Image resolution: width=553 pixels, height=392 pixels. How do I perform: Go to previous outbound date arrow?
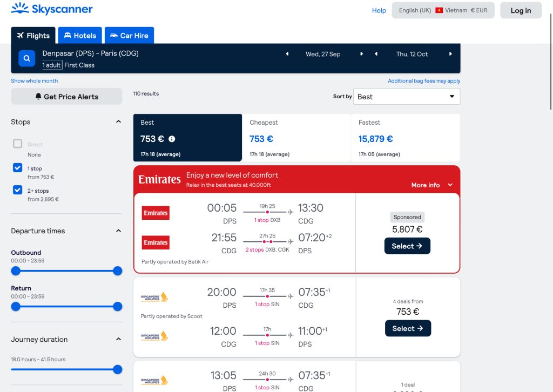287,54
